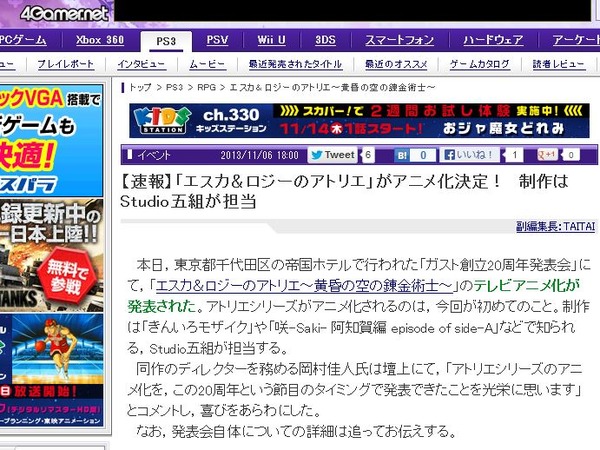Viewport: 600px width, 450px height.
Task: Open 最近発売されたタイトル submenu
Action: (295, 64)
